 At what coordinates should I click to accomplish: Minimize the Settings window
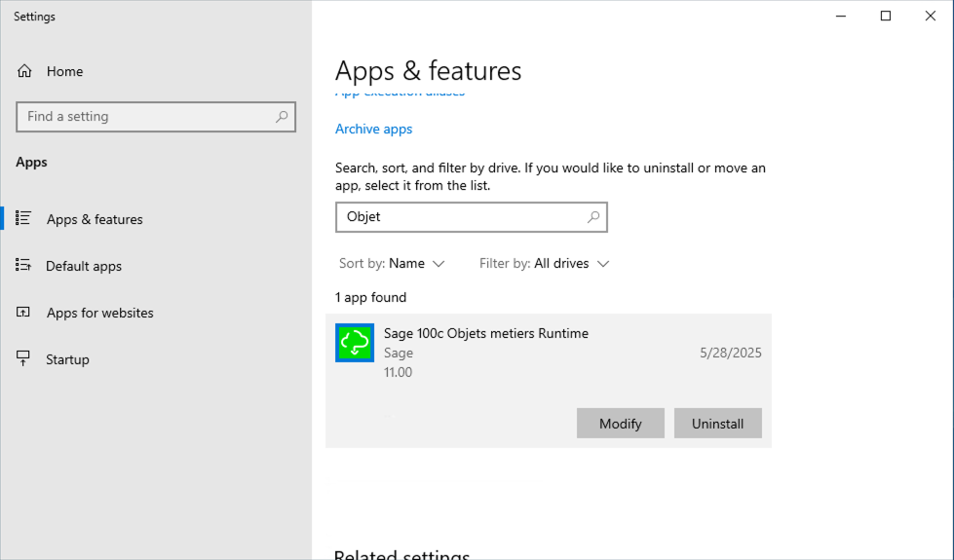[841, 16]
